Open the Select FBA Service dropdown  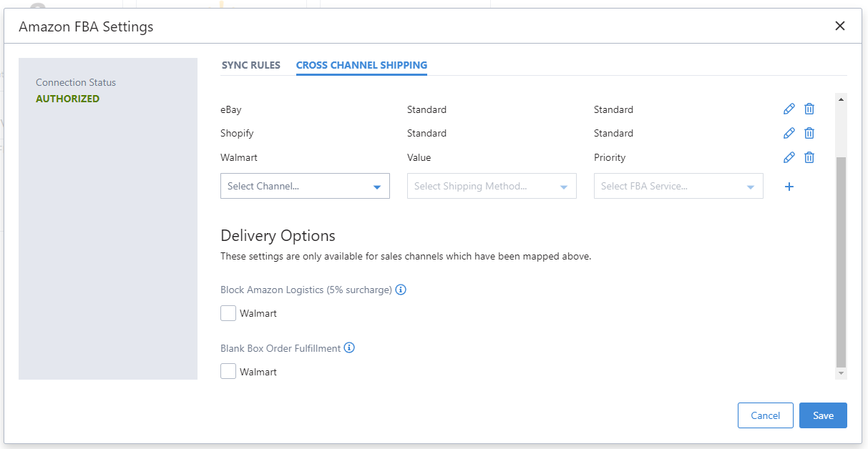pyautogui.click(x=678, y=186)
